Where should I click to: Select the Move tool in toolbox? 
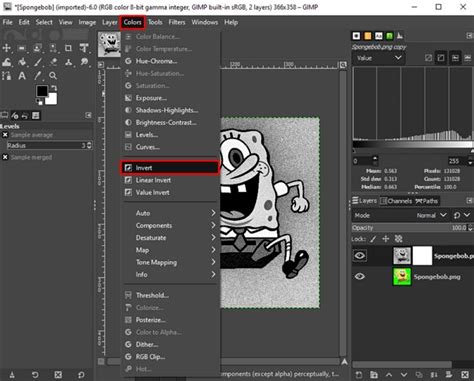tap(7, 48)
